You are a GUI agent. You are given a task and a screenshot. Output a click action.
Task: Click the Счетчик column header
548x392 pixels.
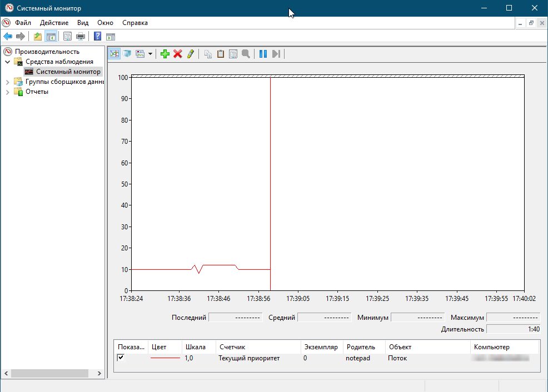pyautogui.click(x=232, y=347)
